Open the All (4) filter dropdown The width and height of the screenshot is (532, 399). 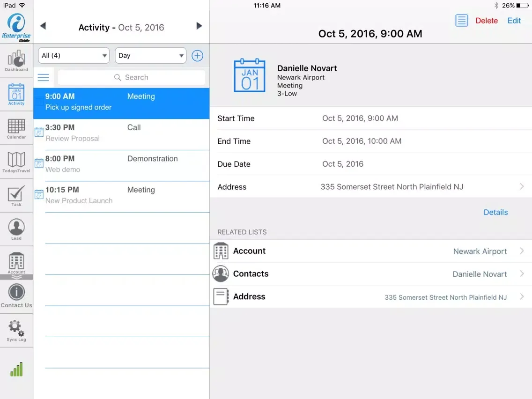pyautogui.click(x=74, y=56)
